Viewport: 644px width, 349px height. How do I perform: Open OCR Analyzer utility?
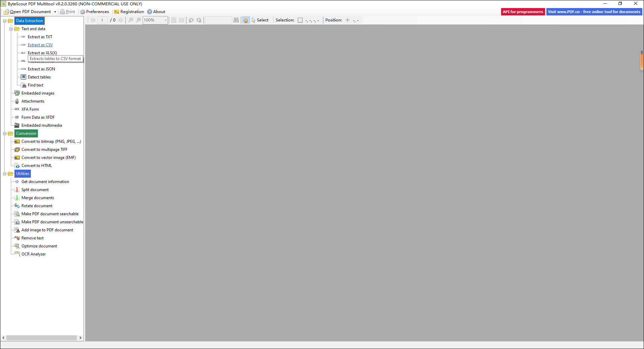tap(33, 254)
